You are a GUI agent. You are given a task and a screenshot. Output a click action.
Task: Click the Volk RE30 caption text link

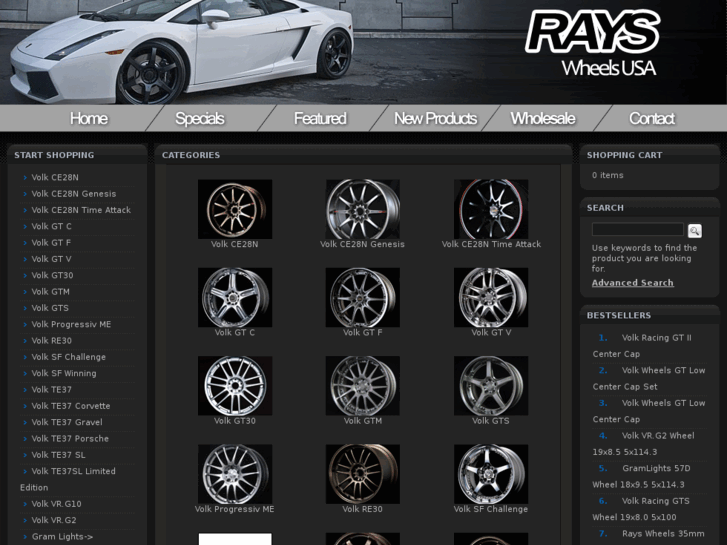(x=363, y=509)
